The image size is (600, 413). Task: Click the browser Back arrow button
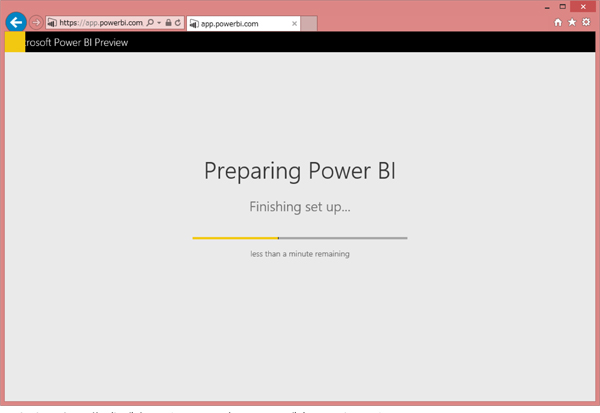[16, 23]
